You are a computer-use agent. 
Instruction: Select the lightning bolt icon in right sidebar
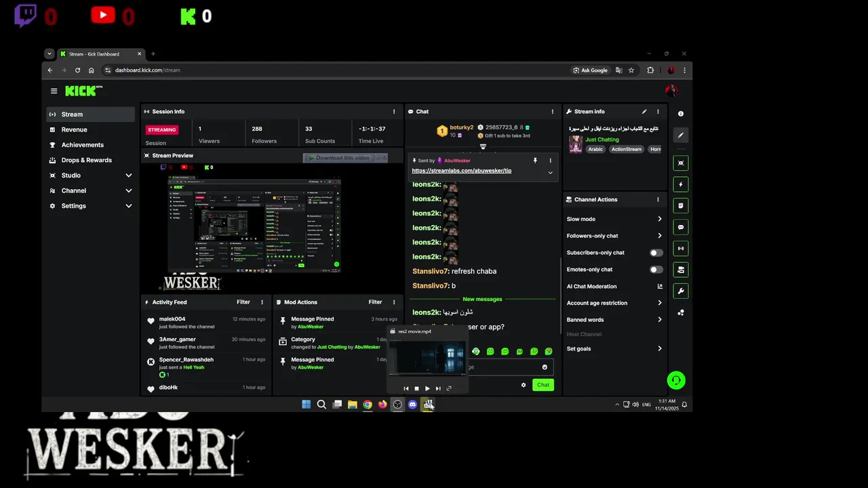coord(681,184)
